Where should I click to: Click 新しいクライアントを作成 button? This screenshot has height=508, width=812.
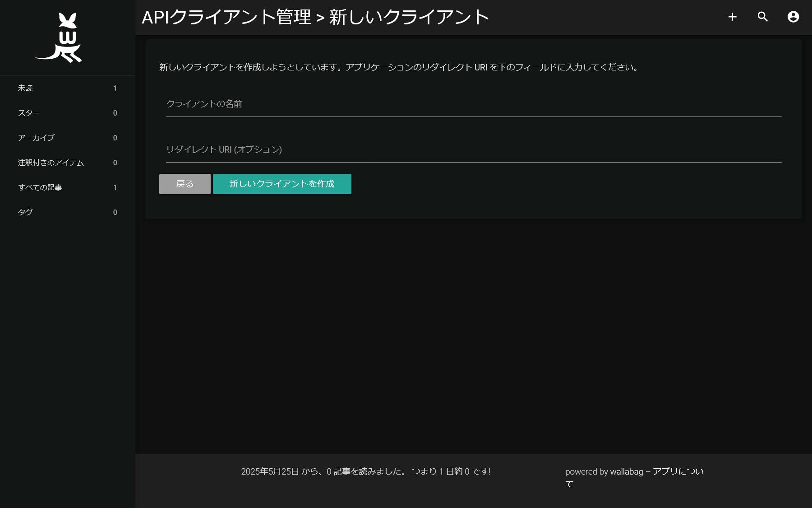tap(282, 184)
